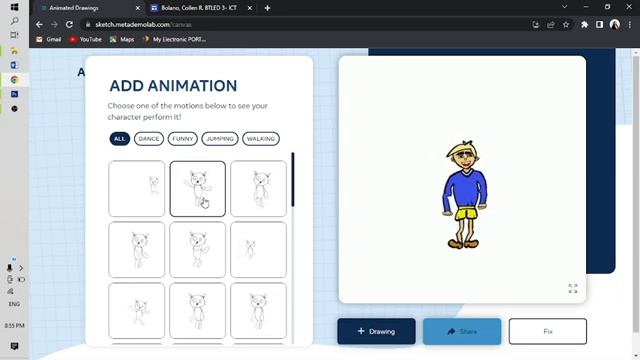The width and height of the screenshot is (640, 360).
Task: Open Photoshop from the taskbar
Action: pyautogui.click(x=14, y=94)
